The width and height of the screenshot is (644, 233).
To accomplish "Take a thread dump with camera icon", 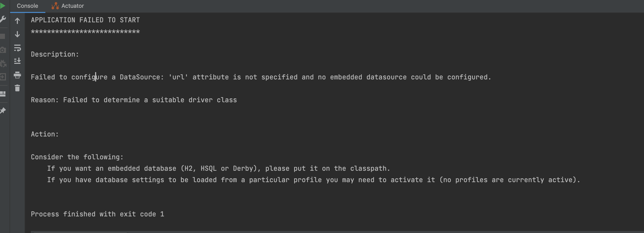I will point(3,50).
